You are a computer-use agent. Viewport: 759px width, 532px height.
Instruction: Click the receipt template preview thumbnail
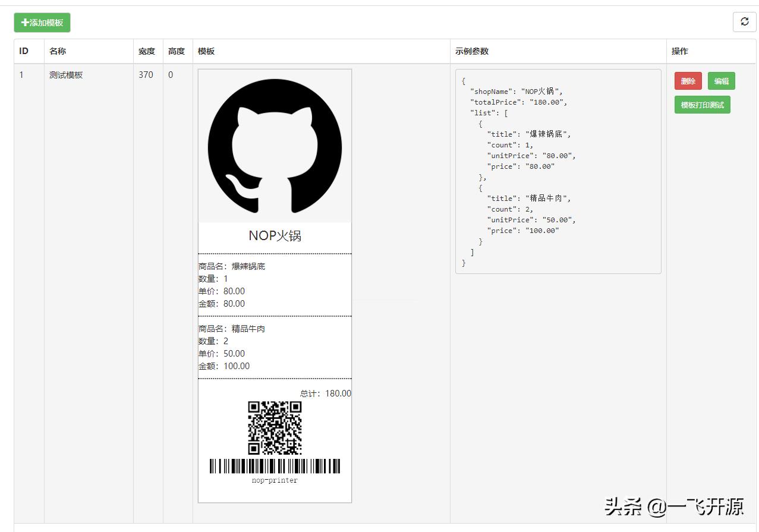click(274, 291)
